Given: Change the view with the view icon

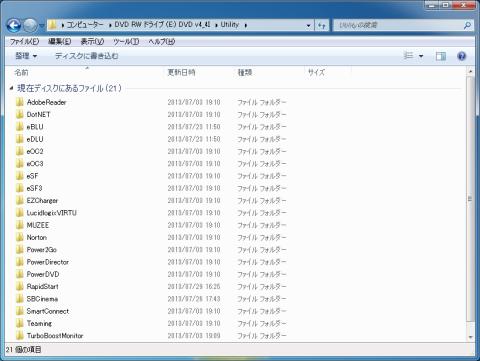Looking at the screenshot, I should 408,56.
